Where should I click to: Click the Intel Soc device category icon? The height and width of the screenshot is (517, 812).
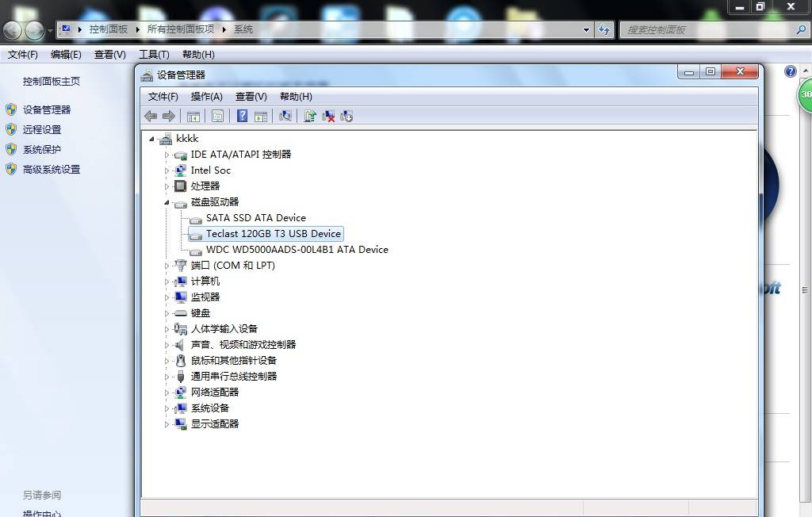click(180, 170)
